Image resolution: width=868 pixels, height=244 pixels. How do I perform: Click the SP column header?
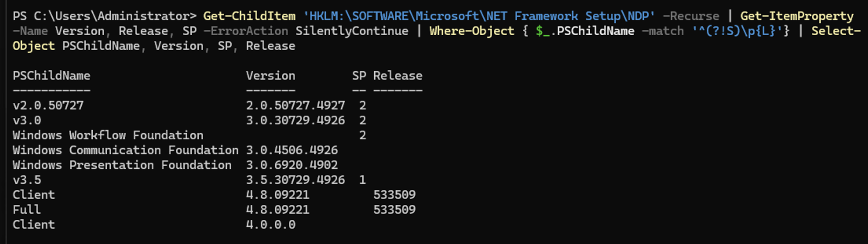coord(359,76)
